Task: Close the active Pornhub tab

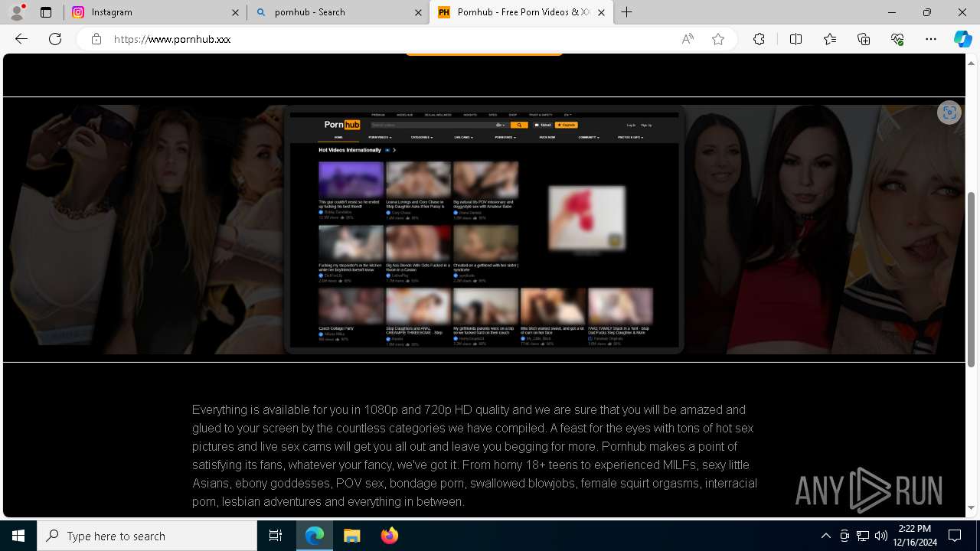Action: pos(601,12)
